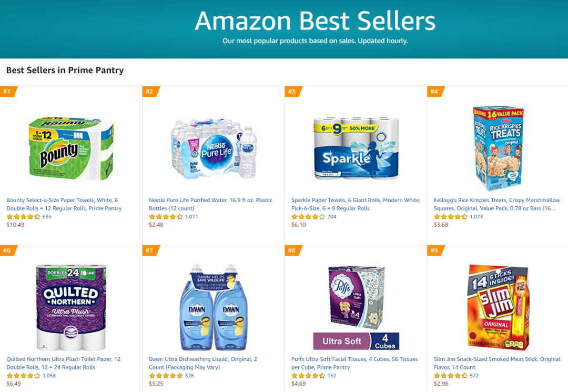Open the Sparkle Paper Towels title link

click(x=356, y=204)
